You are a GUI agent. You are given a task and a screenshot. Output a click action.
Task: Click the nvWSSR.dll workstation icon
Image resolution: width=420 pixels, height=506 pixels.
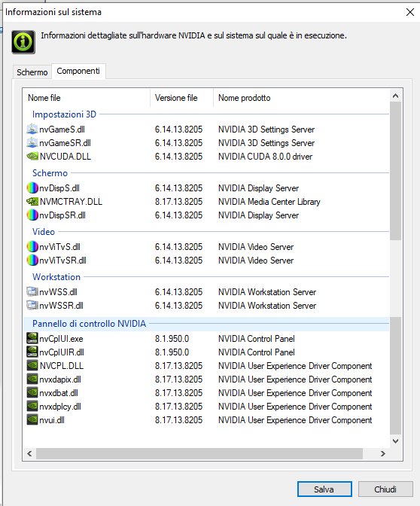click(32, 305)
